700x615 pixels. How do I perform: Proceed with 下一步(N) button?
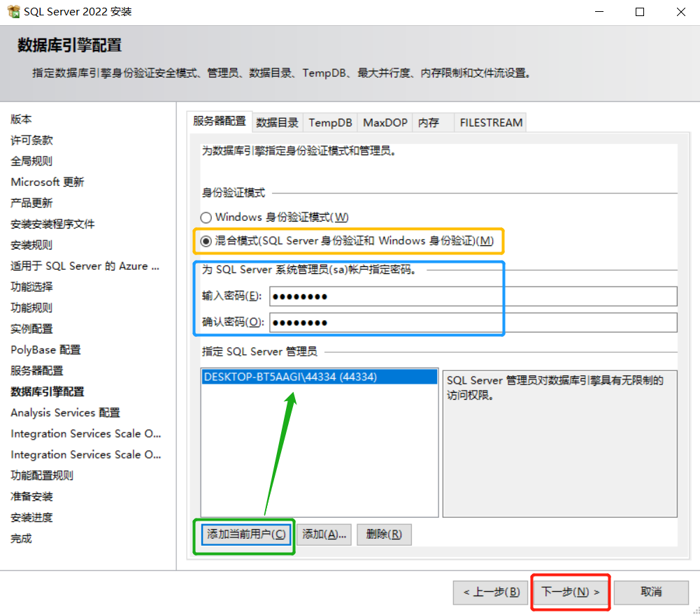571,592
